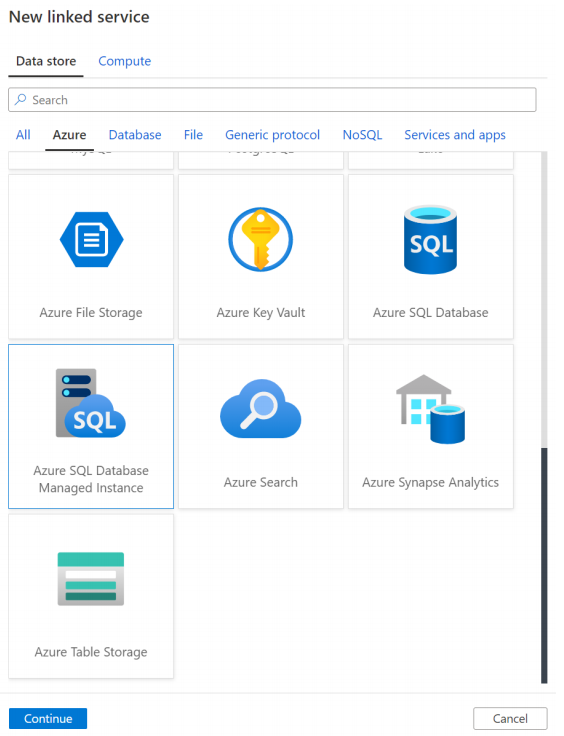This screenshot has height=736, width=564.
Task: Show NoSQL category connectors
Action: click(362, 135)
